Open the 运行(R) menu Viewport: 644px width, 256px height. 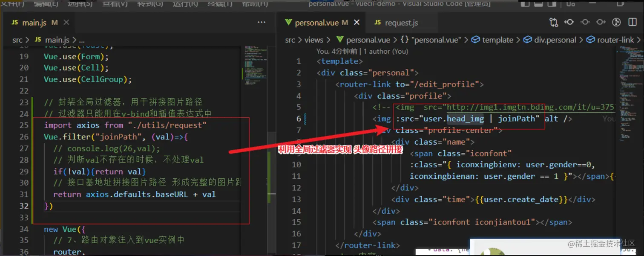(185, 4)
